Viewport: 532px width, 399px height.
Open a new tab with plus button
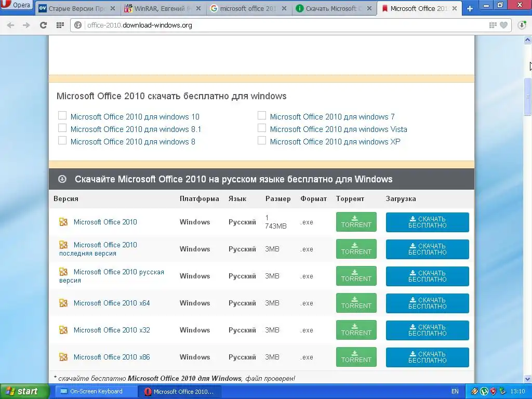(470, 8)
